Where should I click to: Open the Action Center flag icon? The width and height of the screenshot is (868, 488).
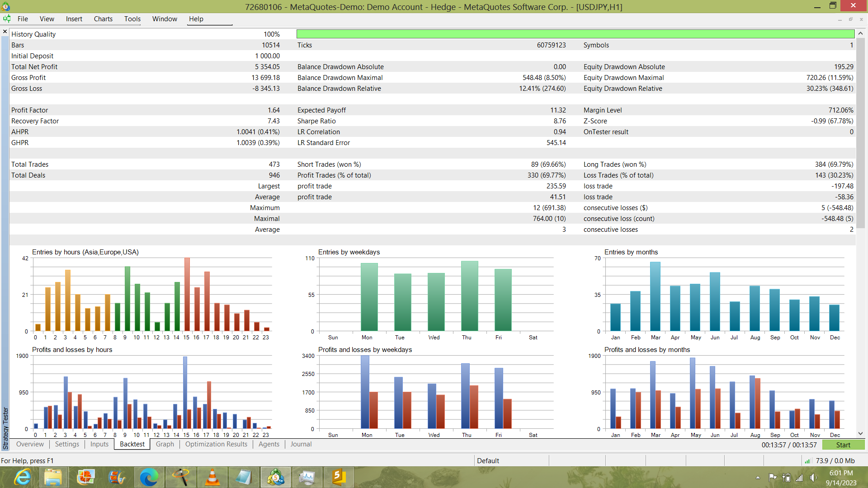tap(773, 478)
